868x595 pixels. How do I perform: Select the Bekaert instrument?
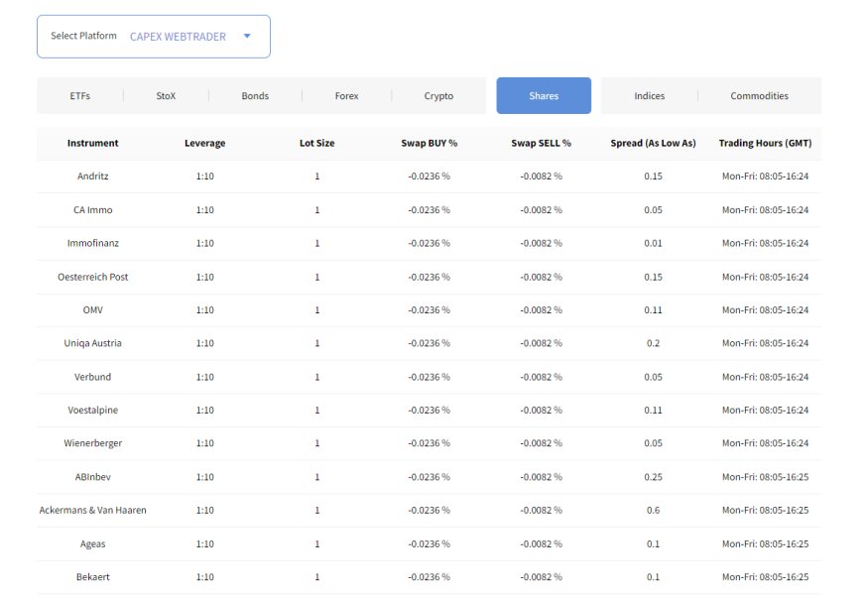click(92, 576)
